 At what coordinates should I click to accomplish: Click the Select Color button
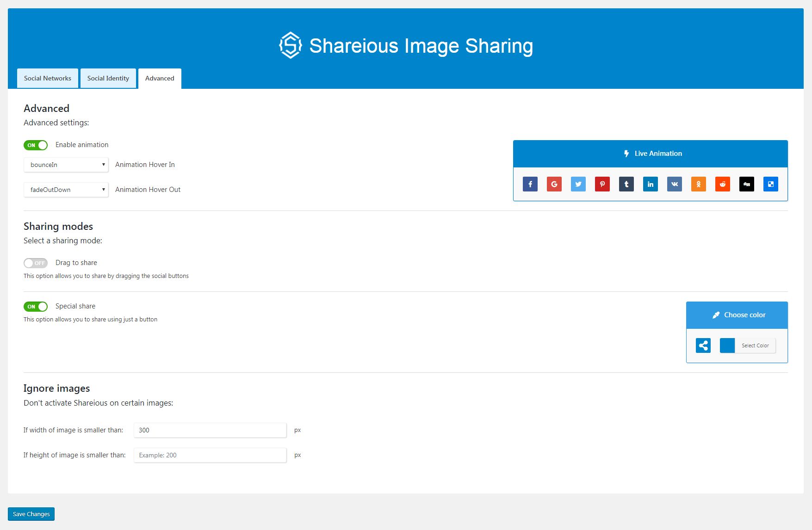(755, 345)
